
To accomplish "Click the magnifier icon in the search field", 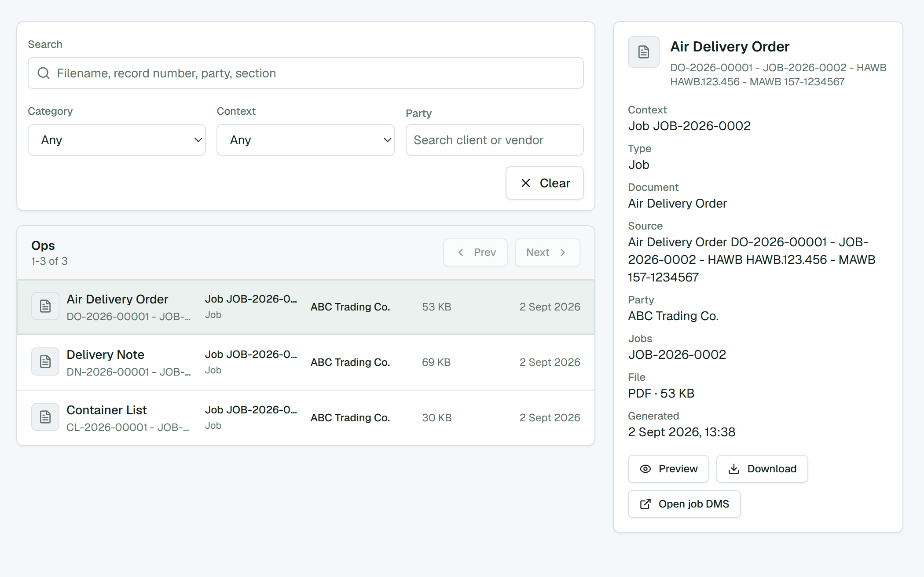I will point(44,73).
